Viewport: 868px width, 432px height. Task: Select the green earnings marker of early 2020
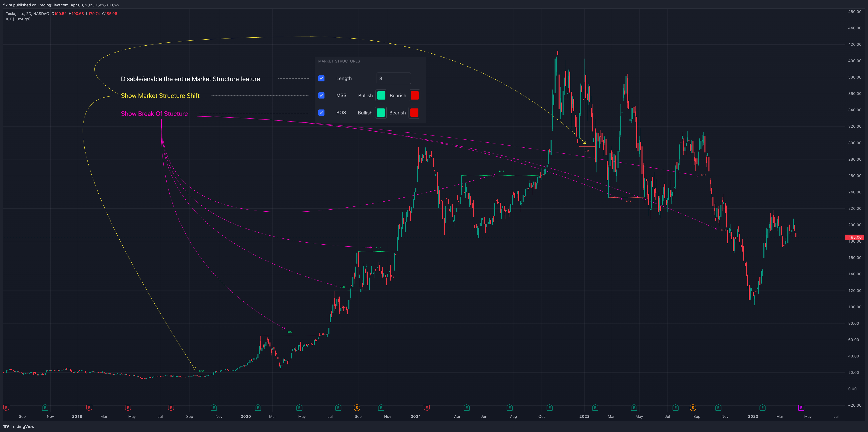click(258, 408)
